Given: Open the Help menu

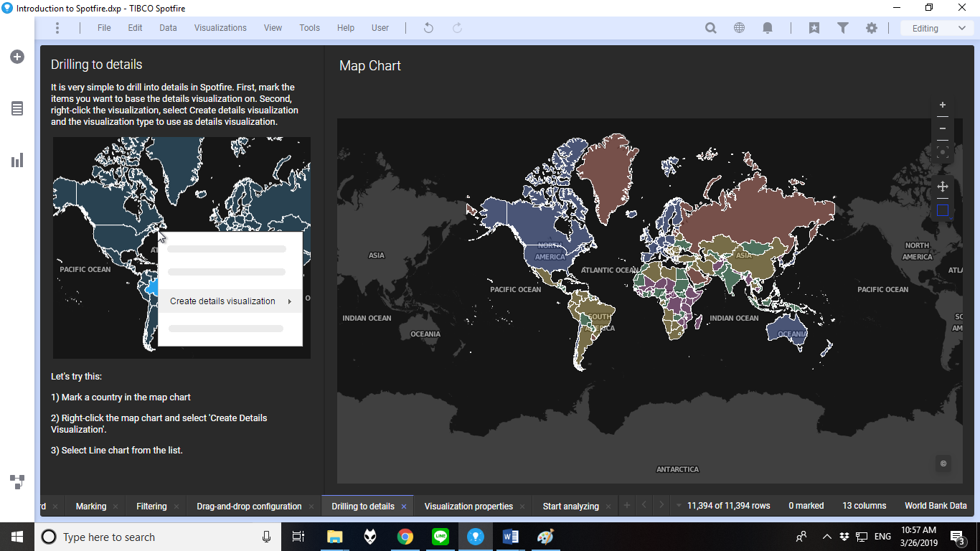Looking at the screenshot, I should point(346,28).
